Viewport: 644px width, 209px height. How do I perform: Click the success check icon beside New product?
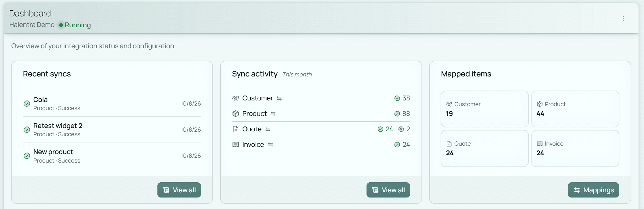[27, 156]
